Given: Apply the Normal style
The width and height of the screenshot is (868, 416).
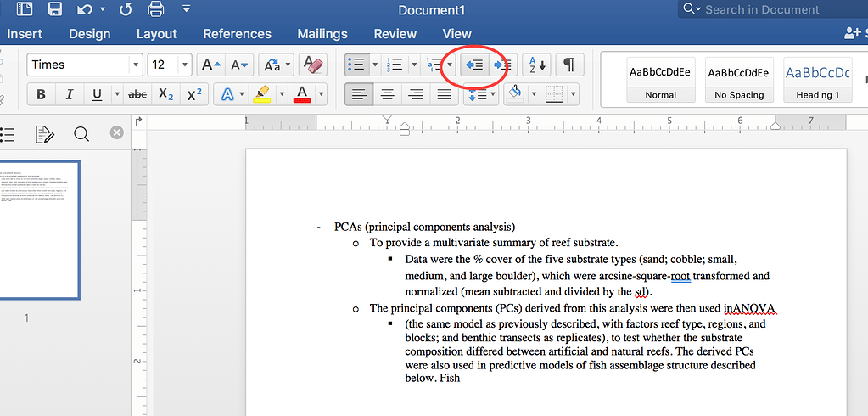Looking at the screenshot, I should click(660, 79).
